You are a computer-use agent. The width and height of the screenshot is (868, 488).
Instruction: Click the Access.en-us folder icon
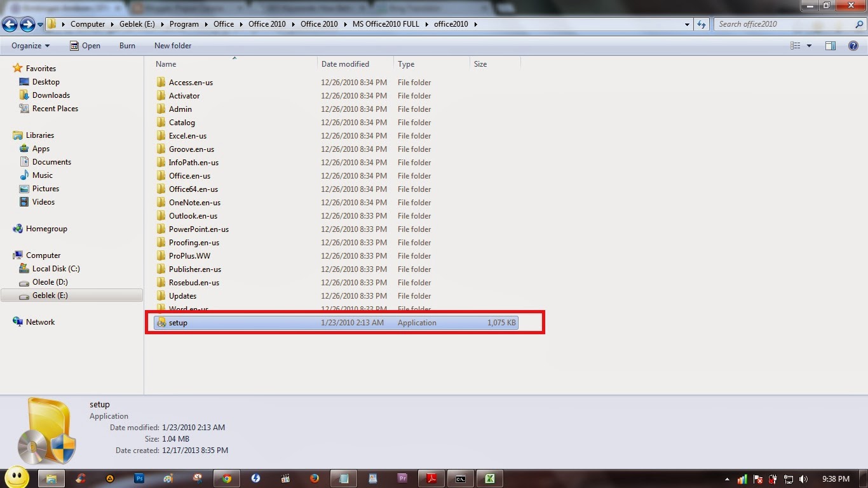tap(161, 83)
